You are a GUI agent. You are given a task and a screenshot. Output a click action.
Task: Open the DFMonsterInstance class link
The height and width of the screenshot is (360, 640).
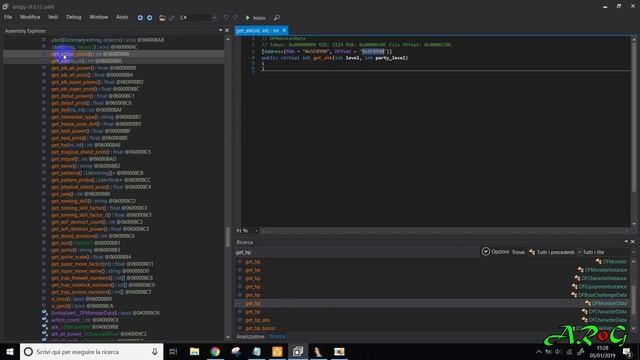click(x=606, y=270)
